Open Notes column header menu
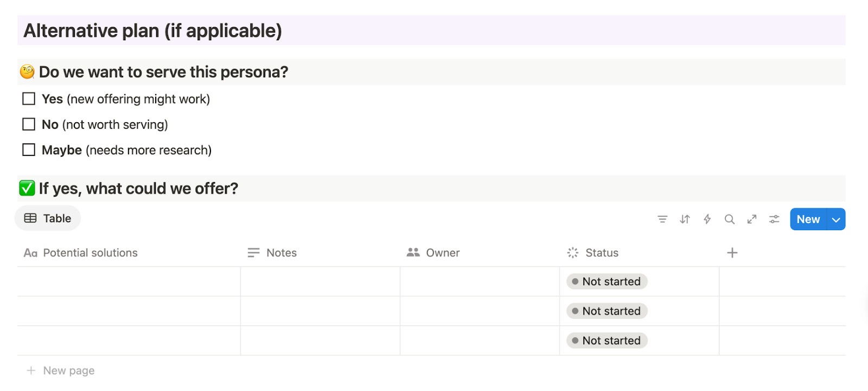The height and width of the screenshot is (391, 868). click(x=320, y=253)
